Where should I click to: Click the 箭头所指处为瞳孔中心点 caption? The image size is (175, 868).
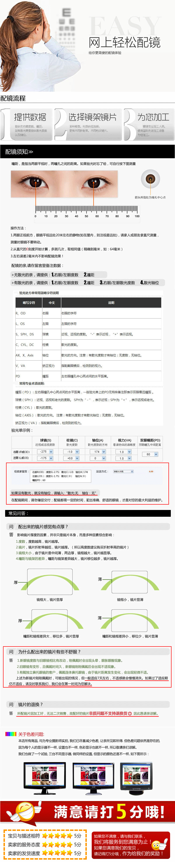point(150,197)
